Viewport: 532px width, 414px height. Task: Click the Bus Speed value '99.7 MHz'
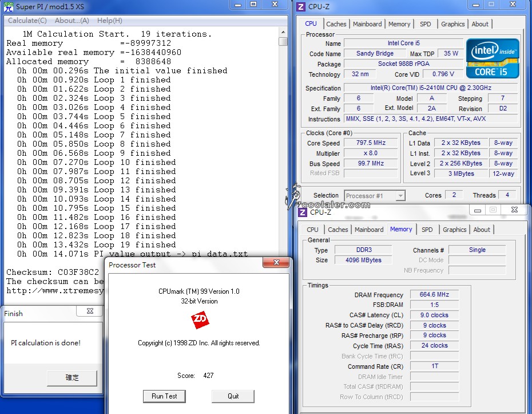coord(371,163)
